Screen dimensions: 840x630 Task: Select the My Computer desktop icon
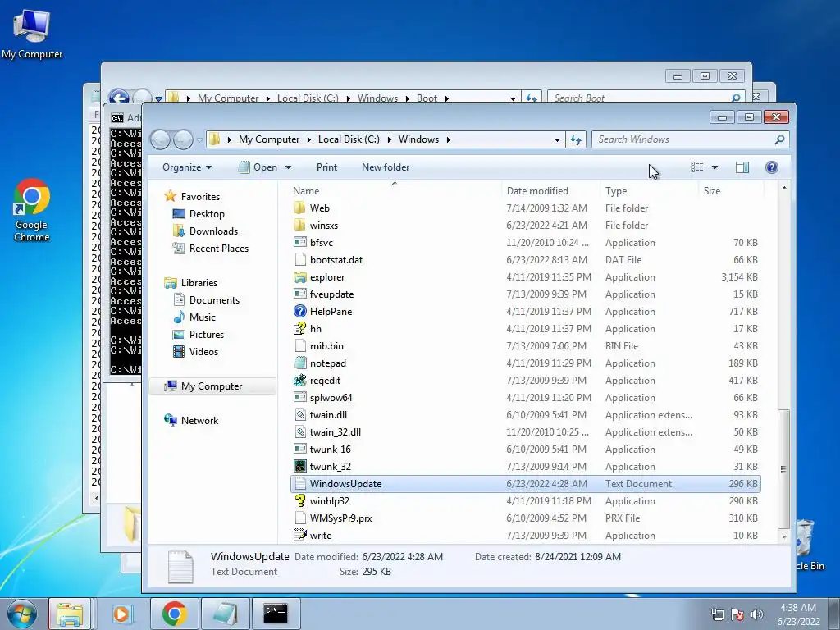32,33
